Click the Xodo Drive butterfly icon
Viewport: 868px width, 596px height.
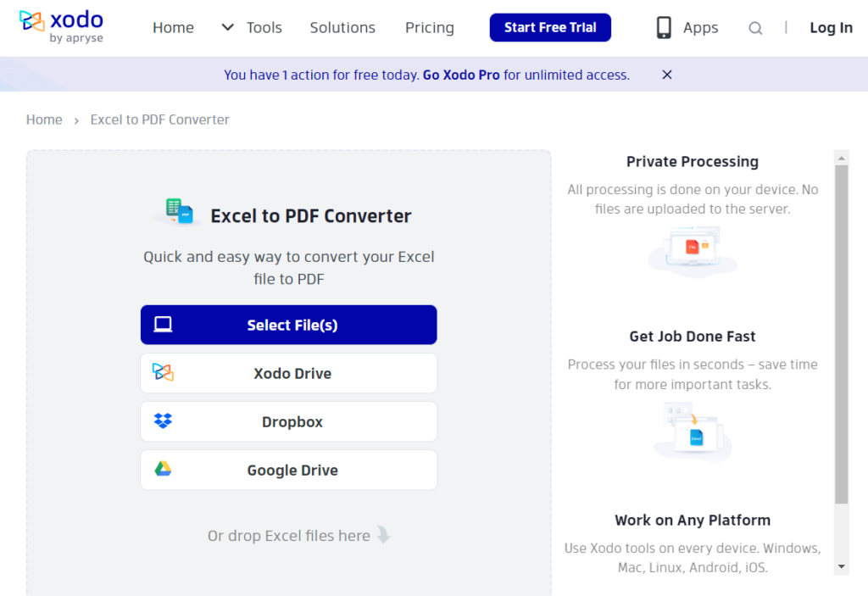click(163, 373)
